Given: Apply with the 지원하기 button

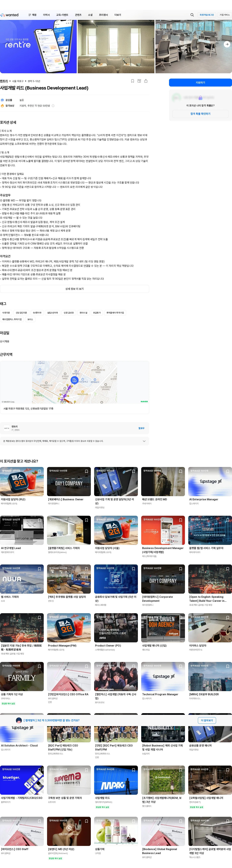Looking at the screenshot, I should point(200,83).
